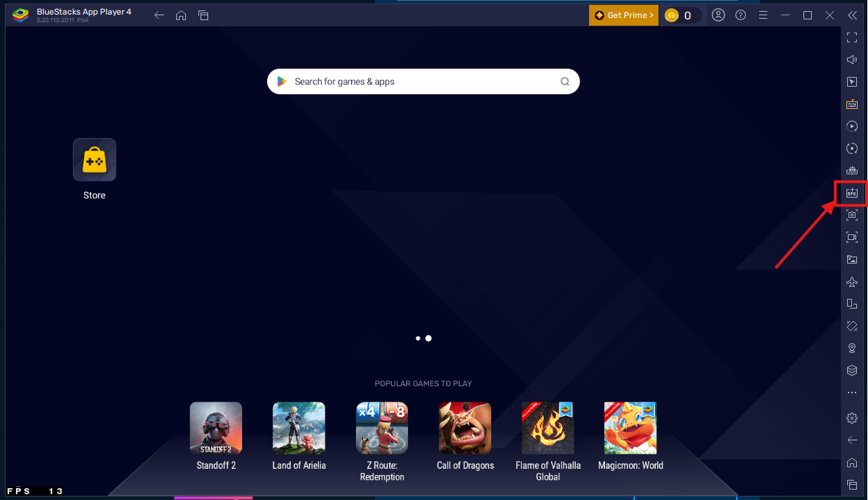Open the macro recorder play icon
Viewport: 868px width, 500px height.
point(852,126)
